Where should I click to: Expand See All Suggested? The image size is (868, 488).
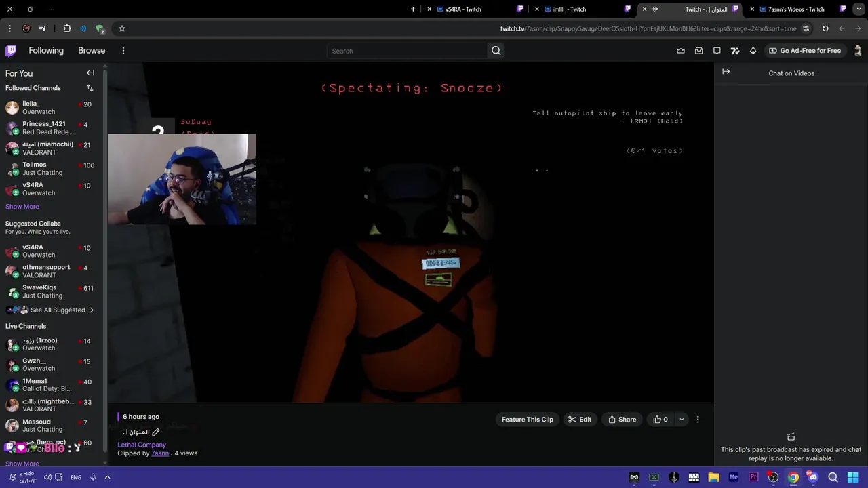(x=52, y=310)
